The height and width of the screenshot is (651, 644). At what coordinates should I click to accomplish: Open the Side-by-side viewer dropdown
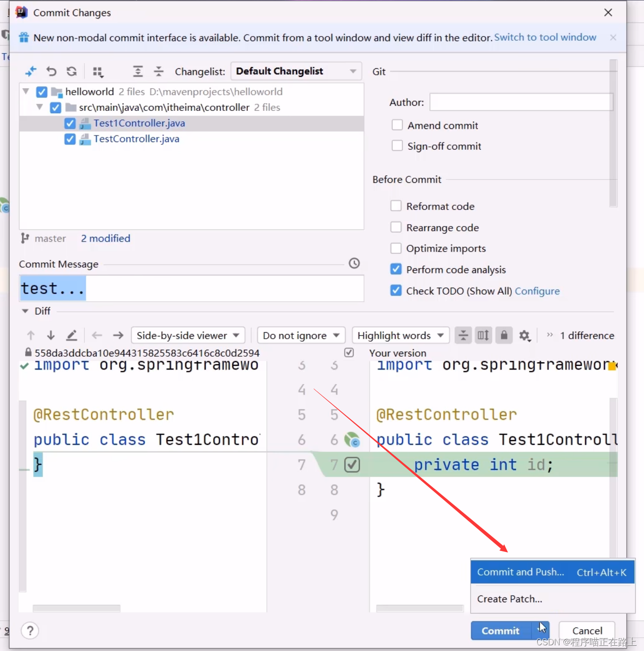tap(188, 335)
